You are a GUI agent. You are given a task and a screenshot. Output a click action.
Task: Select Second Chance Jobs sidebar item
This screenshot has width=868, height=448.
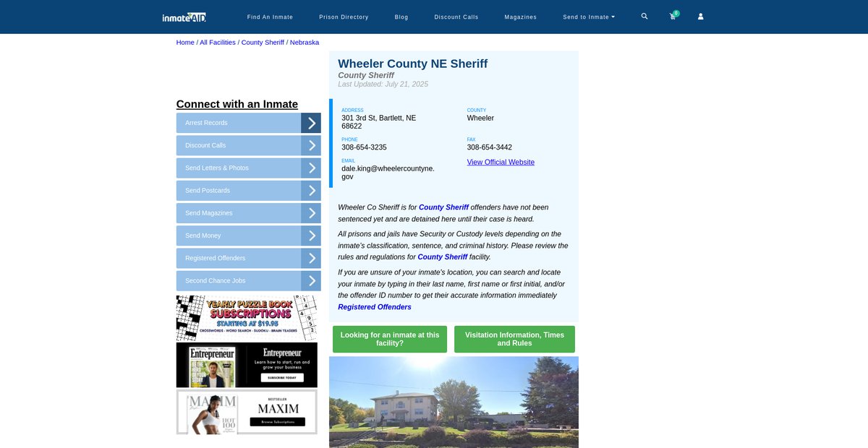click(x=239, y=280)
